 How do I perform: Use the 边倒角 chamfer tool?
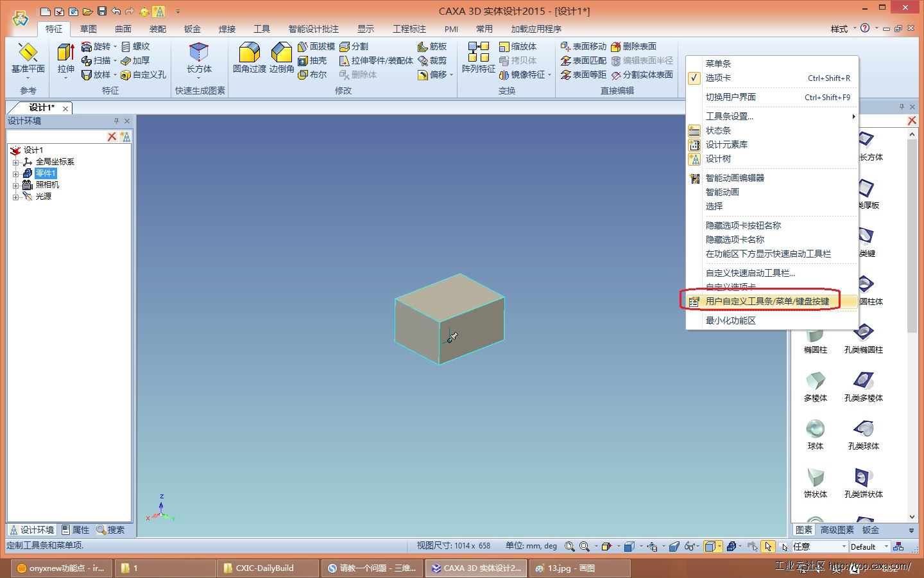(x=281, y=58)
